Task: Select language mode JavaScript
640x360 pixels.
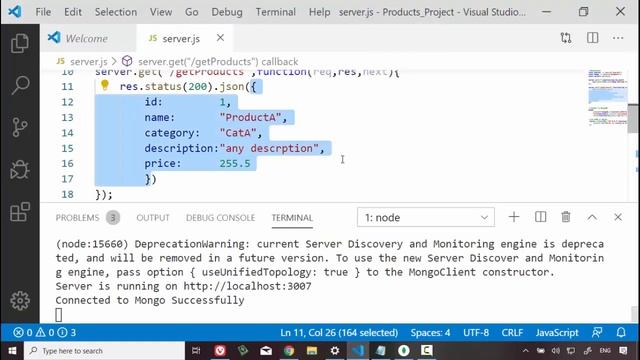Action: pos(557,333)
